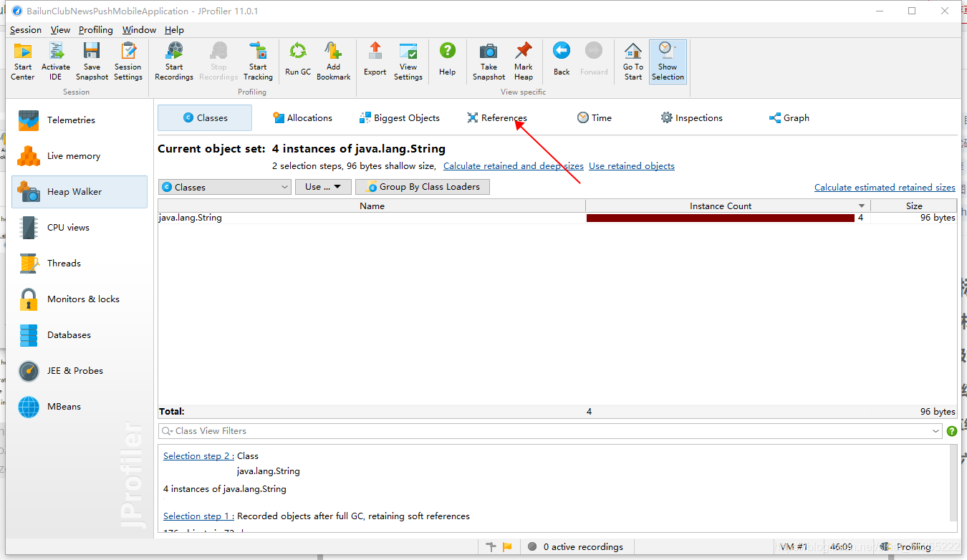Image resolution: width=967 pixels, height=560 pixels.
Task: Switch to the Allocations view
Action: [x=302, y=118]
